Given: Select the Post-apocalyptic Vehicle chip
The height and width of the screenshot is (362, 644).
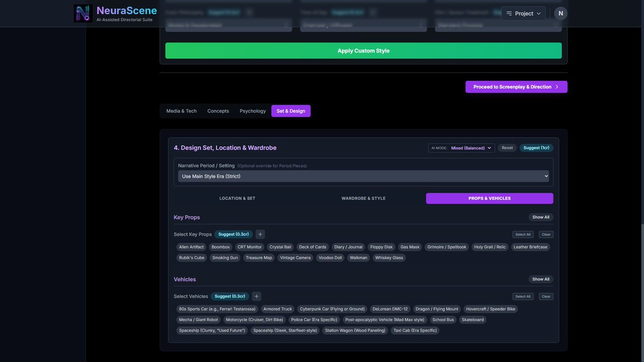Looking at the screenshot, I should click(x=385, y=320).
